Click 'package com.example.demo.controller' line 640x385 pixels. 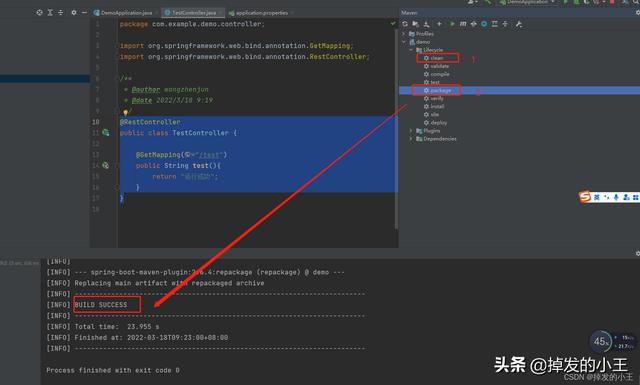(192, 24)
